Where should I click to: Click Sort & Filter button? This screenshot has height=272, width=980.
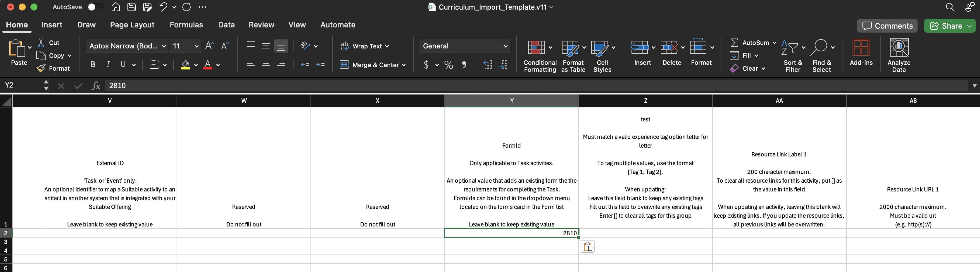coord(792,55)
